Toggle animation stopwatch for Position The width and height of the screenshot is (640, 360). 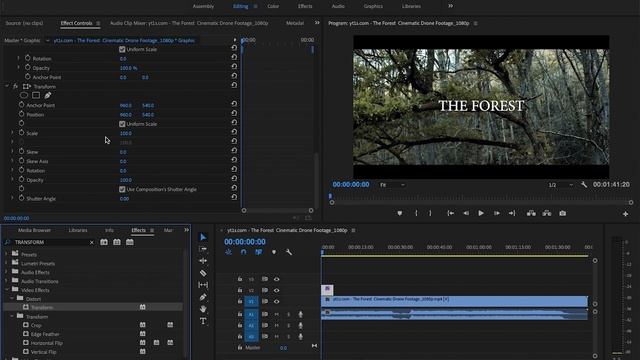[x=22, y=114]
